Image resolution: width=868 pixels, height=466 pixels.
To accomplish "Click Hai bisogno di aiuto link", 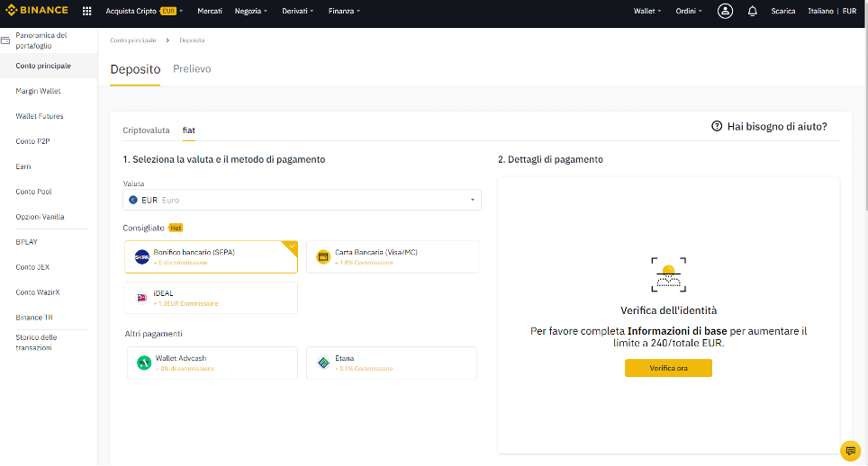I will [777, 127].
